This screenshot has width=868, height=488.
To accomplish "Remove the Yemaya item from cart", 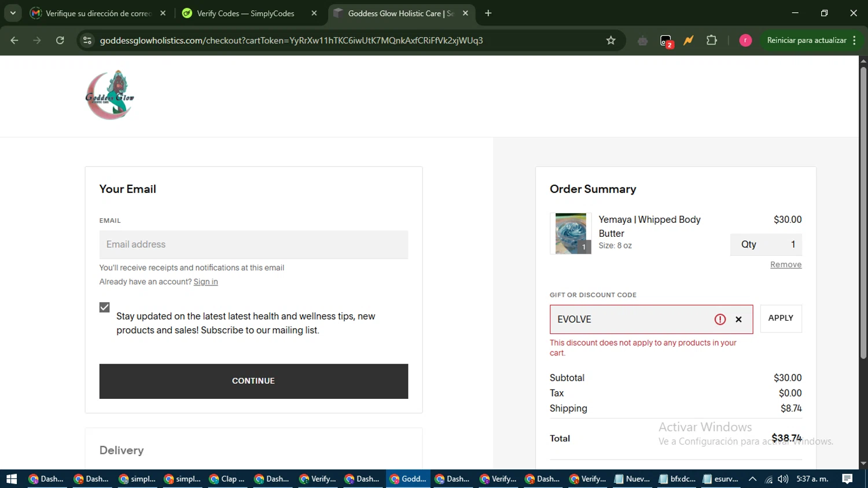I will [786, 265].
